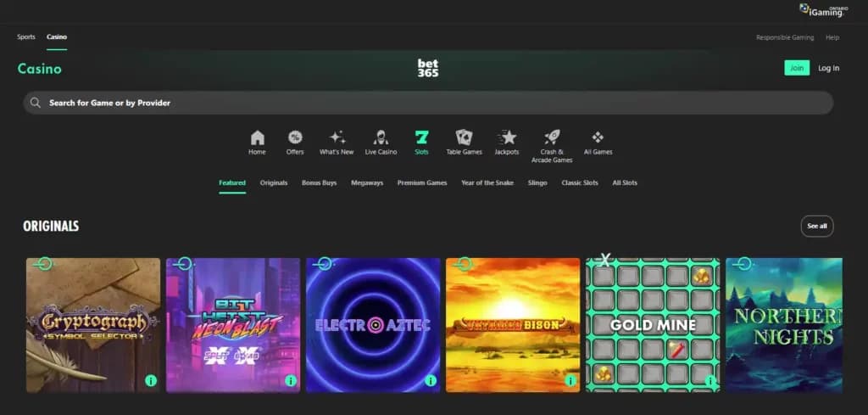Open the Year of the Snake tab
This screenshot has height=415, width=868.
point(487,182)
